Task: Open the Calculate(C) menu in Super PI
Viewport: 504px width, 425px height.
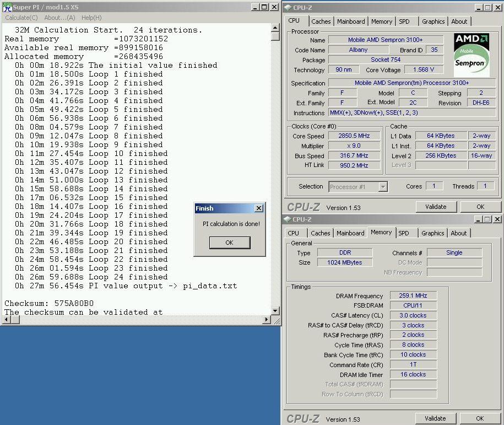Action: [x=21, y=18]
